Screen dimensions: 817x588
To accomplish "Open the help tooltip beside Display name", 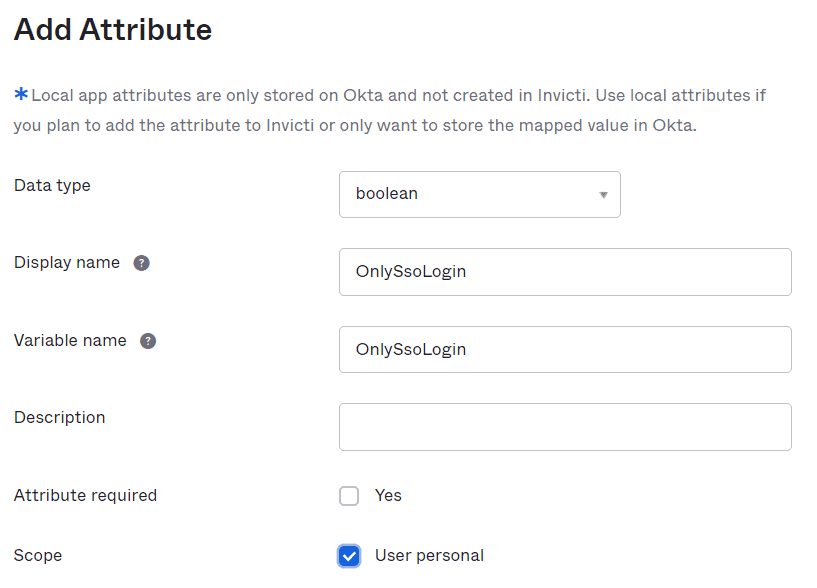I will [x=141, y=263].
